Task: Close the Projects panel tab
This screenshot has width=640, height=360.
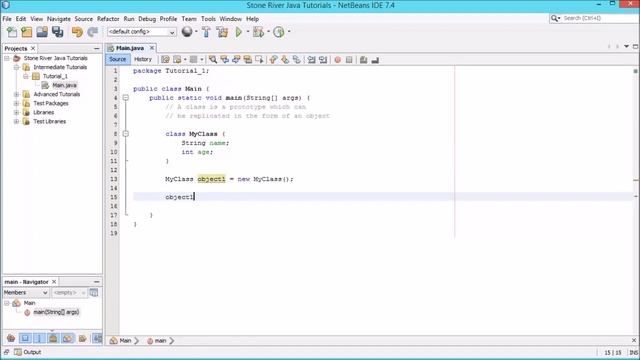Action: [33, 49]
